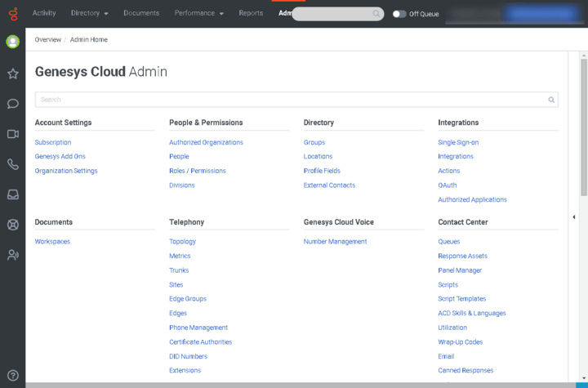Click the magnifier in top search bar
Image resolution: width=588 pixels, height=388 pixels.
[376, 14]
